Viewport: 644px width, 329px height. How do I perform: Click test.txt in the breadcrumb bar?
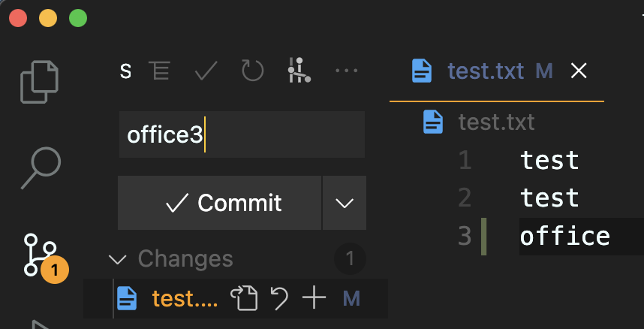click(x=496, y=121)
